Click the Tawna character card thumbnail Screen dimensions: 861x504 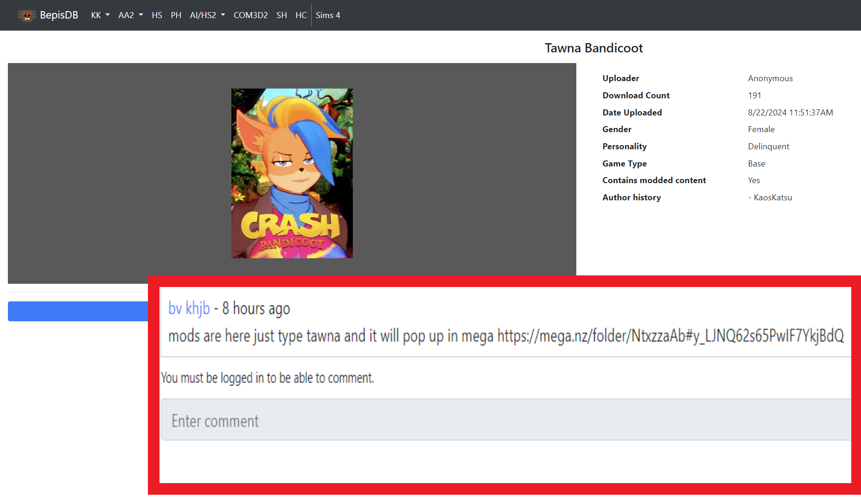tap(292, 173)
